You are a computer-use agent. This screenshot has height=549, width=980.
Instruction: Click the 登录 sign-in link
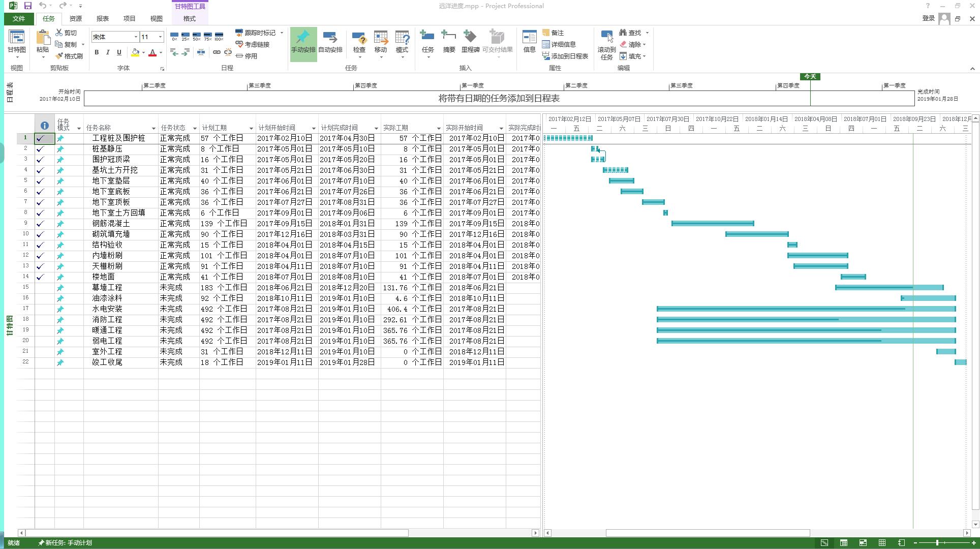[928, 18]
